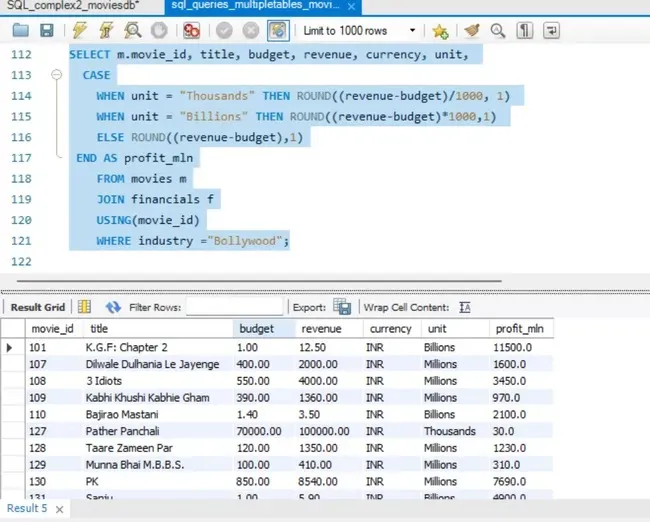Click the Stop execution icon
The height and width of the screenshot is (522, 650).
coord(158,31)
